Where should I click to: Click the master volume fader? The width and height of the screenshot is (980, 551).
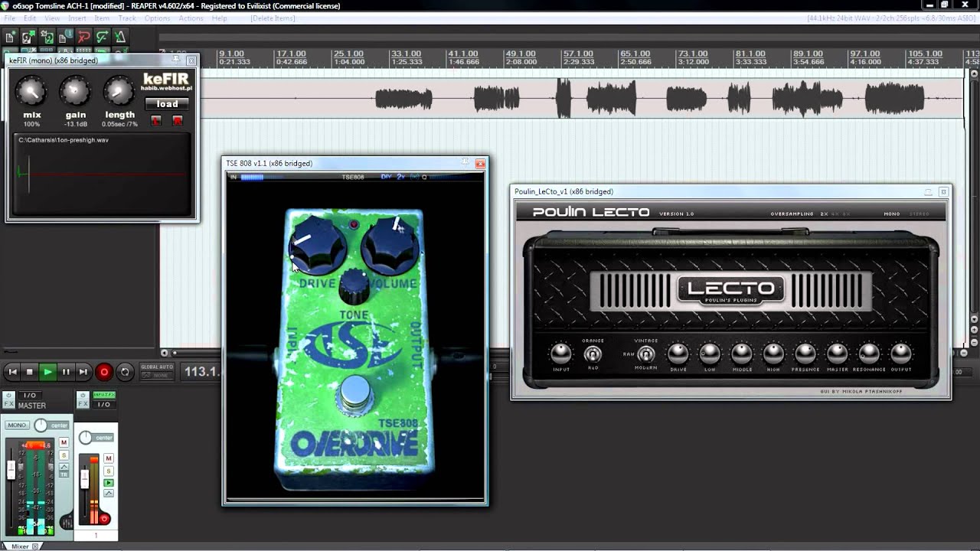[x=11, y=470]
